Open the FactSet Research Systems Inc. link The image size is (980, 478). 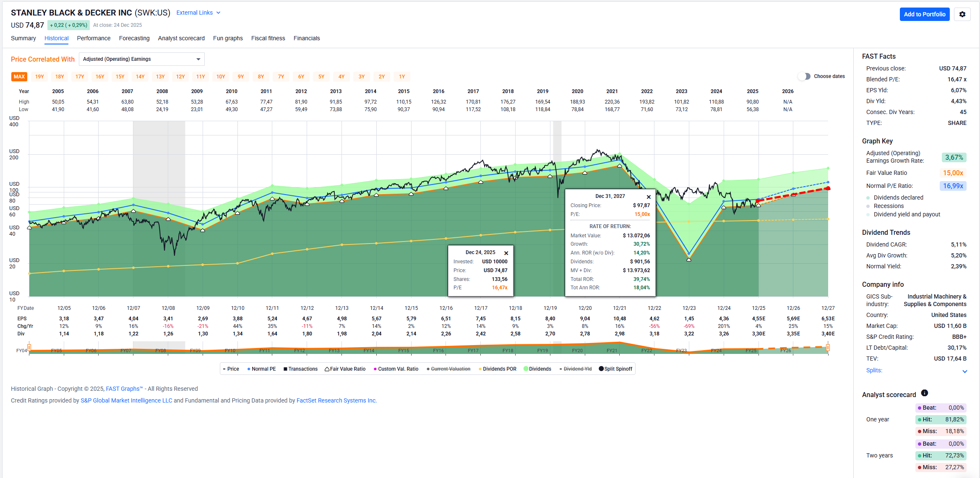click(336, 400)
